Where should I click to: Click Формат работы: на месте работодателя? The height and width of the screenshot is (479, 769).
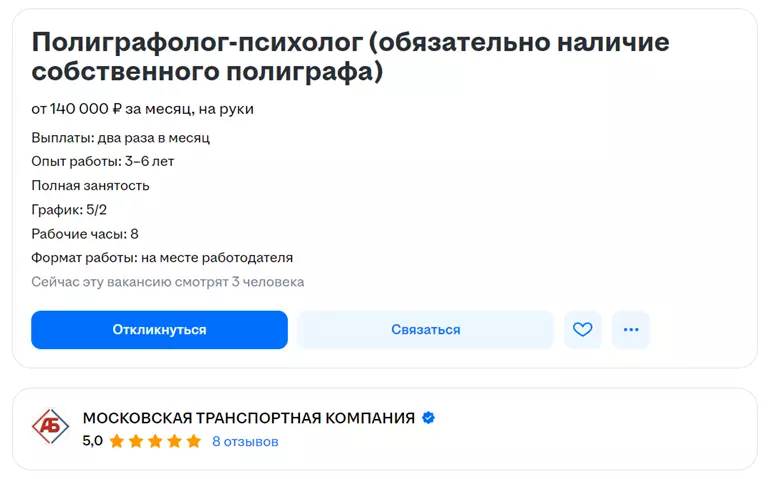162,258
